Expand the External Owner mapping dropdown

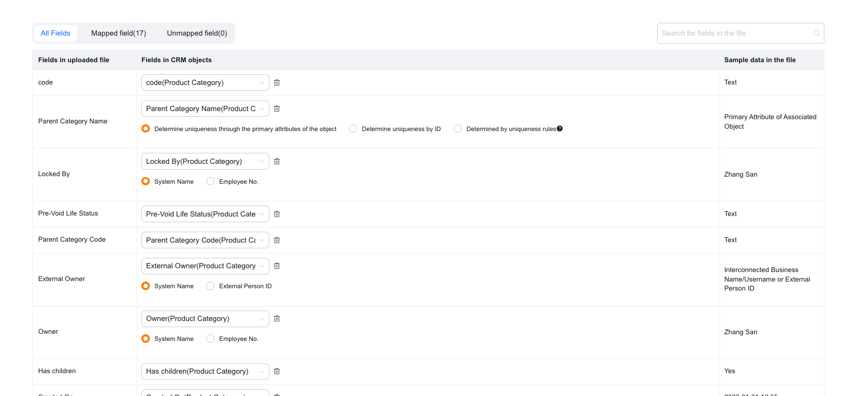(205, 266)
